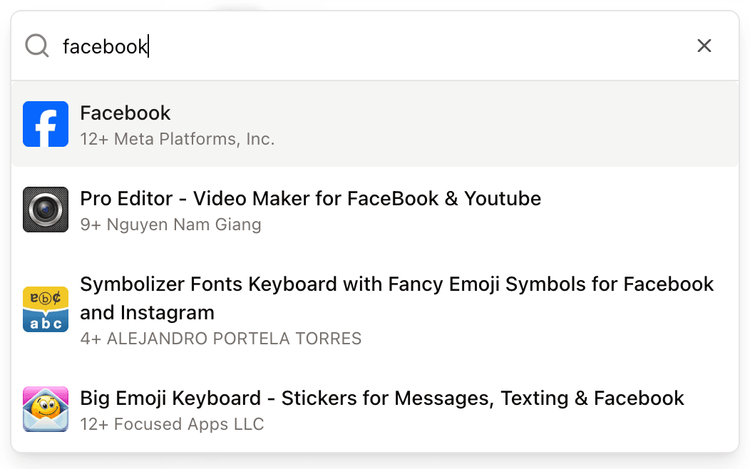Click the 12+ rating beside Meta Platforms
This screenshot has width=750, height=469.
tap(94, 139)
